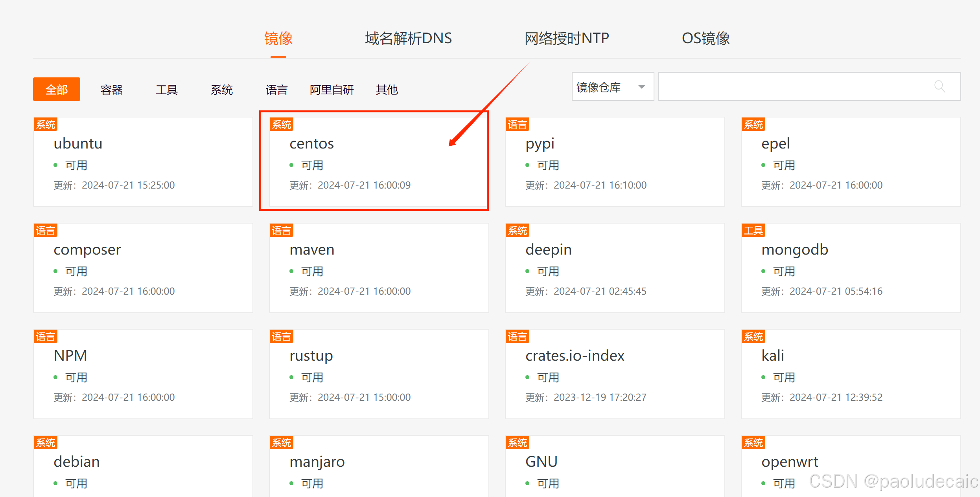Filter mirrors by 阿里自研
The image size is (980, 497).
(x=332, y=90)
